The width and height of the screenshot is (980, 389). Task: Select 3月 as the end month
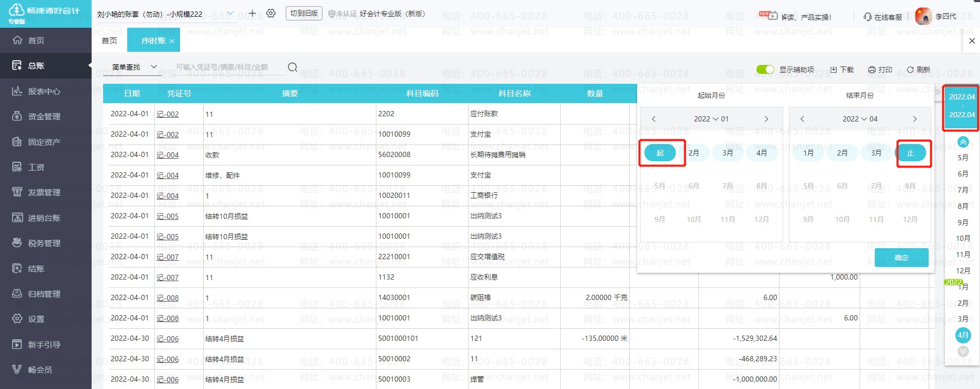876,153
